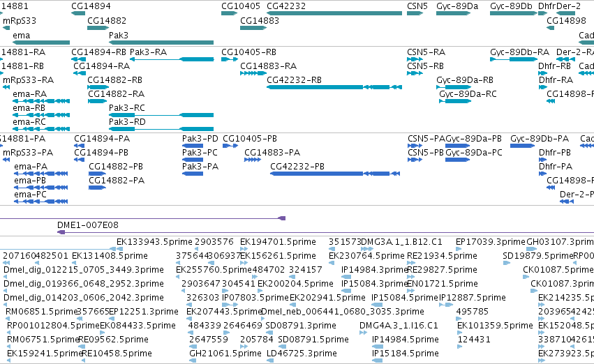Click the "ema-PC" protein label
The height and width of the screenshot is (364, 594).
click(x=30, y=195)
